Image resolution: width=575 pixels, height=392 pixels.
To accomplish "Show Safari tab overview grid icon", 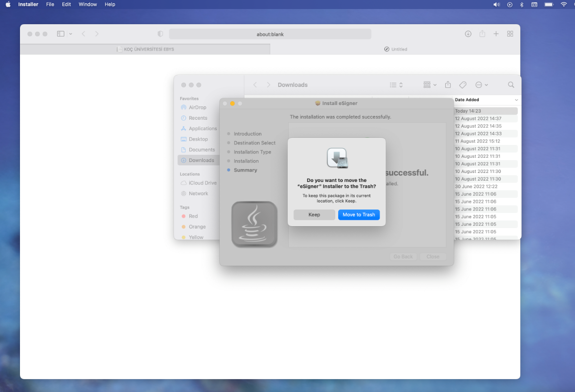I will click(x=510, y=34).
